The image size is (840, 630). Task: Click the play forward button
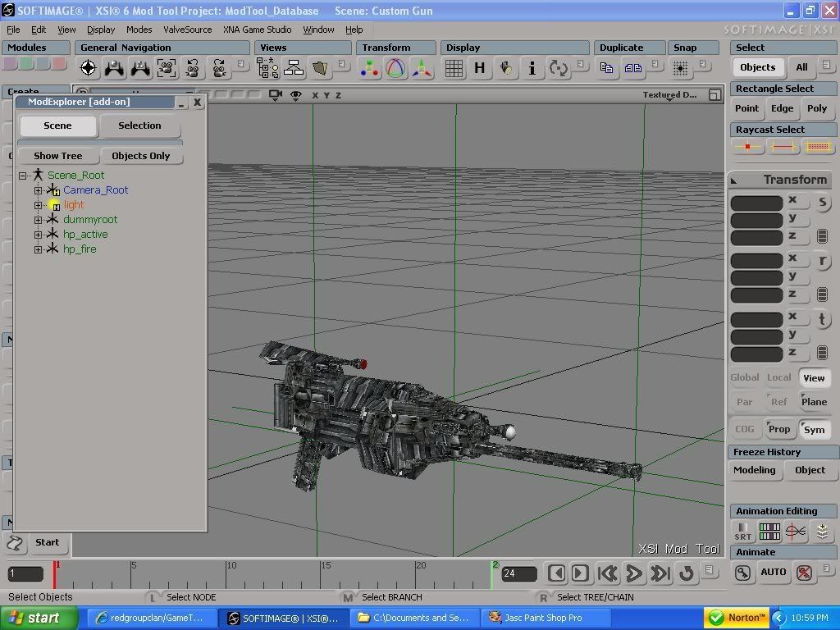pos(634,573)
